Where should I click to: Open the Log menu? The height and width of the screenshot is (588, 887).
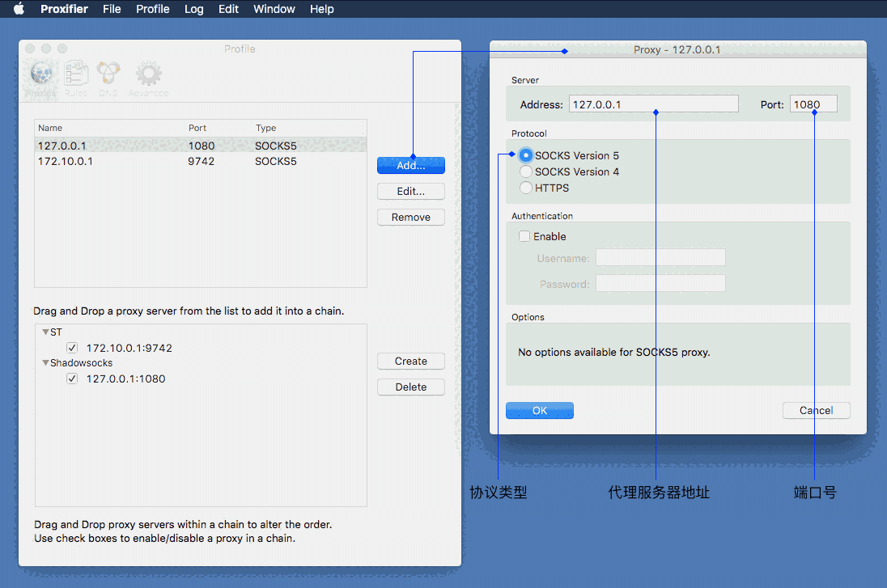(x=193, y=9)
